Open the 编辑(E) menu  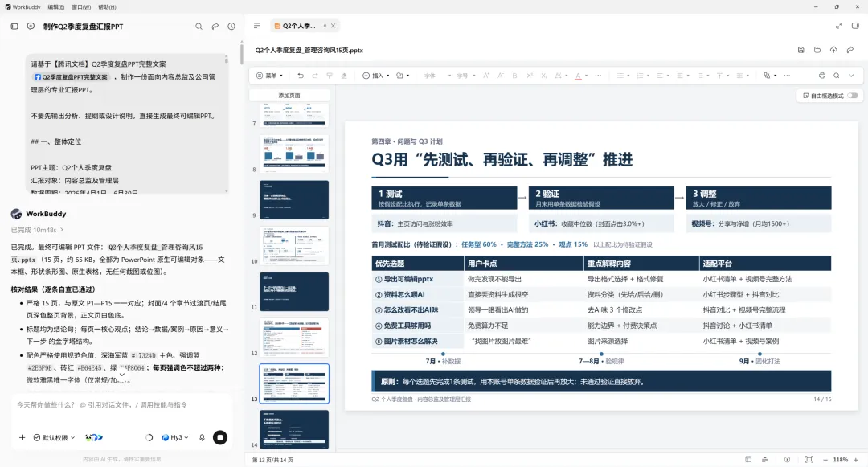click(56, 7)
